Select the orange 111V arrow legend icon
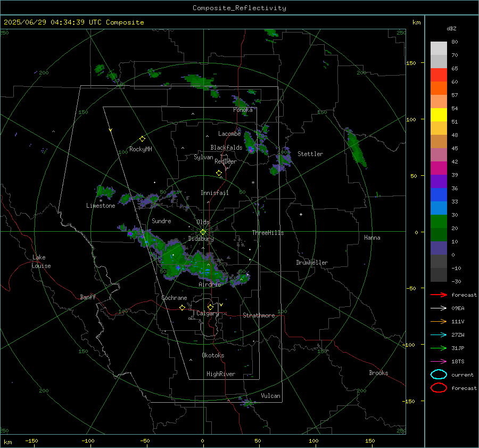479x448 pixels. 439,321
